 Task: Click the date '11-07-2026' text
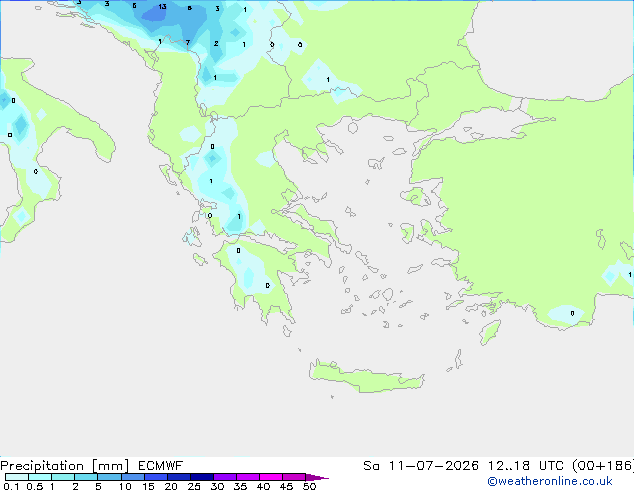point(433,466)
